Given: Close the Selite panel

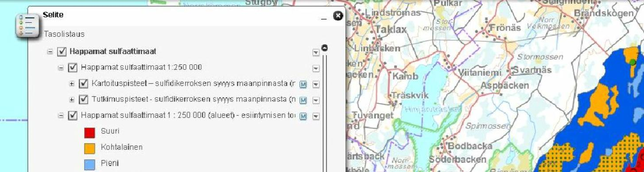Looking at the screenshot, I should (338, 16).
